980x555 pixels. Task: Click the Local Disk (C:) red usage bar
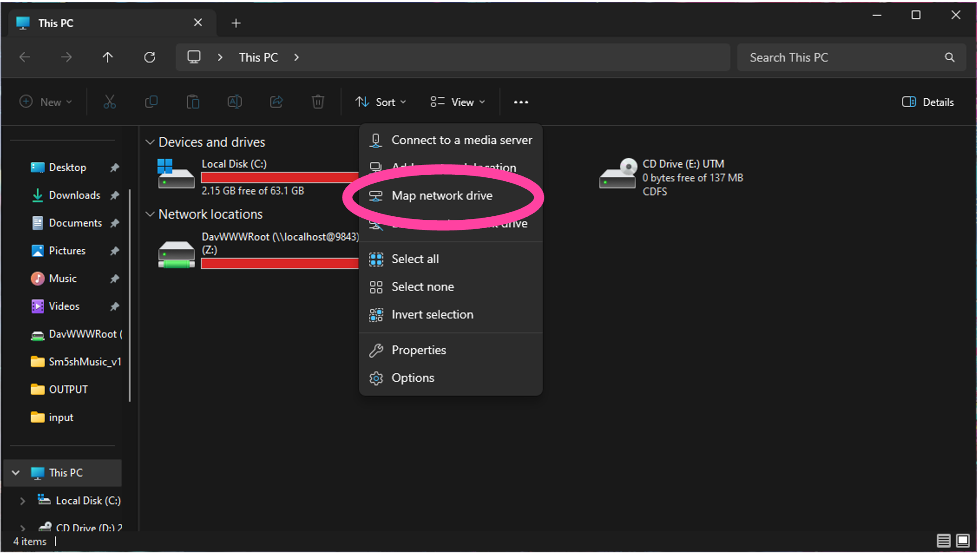(x=279, y=178)
